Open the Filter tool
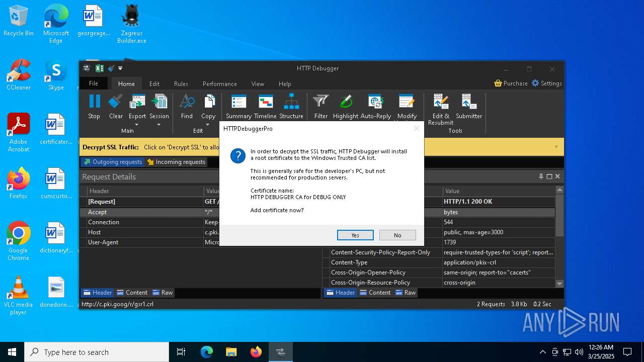 [321, 107]
